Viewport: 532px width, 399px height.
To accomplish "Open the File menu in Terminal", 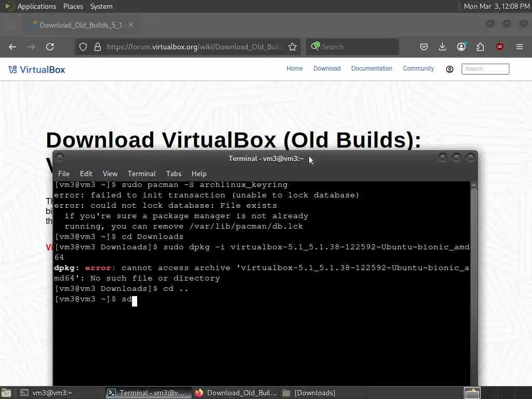I will pyautogui.click(x=64, y=174).
